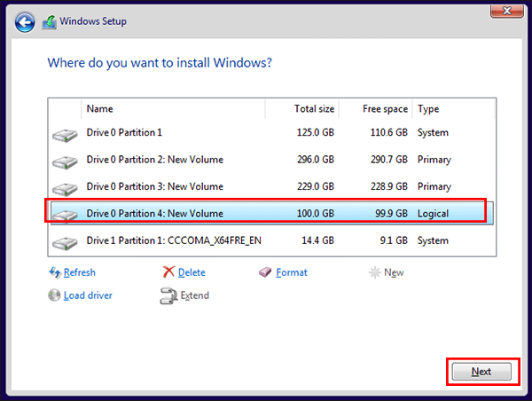Viewport: 532px width, 401px height.
Task: Click the Type column header
Action: tap(428, 109)
